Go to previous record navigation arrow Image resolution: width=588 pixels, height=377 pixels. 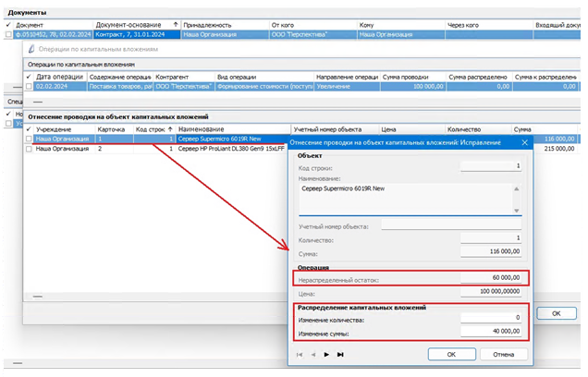(x=313, y=354)
